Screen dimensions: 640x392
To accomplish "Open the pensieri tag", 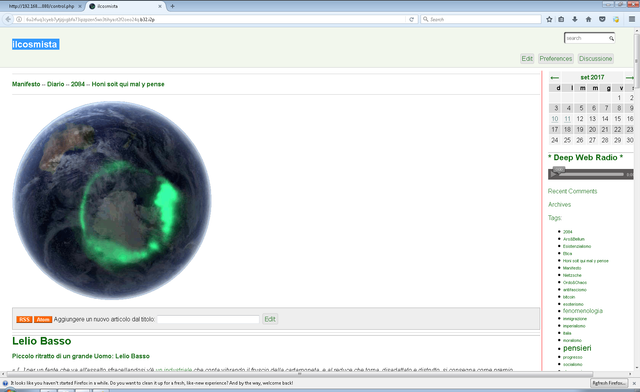I will [x=577, y=348].
